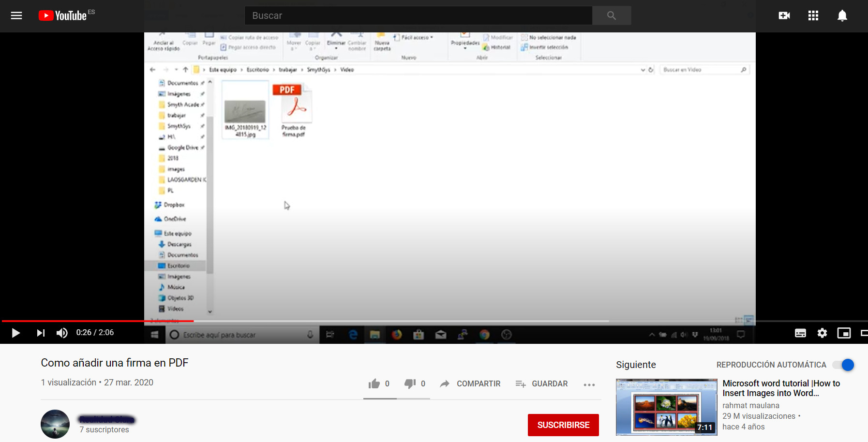Open the YouTube hamburger guide menu

click(16, 15)
